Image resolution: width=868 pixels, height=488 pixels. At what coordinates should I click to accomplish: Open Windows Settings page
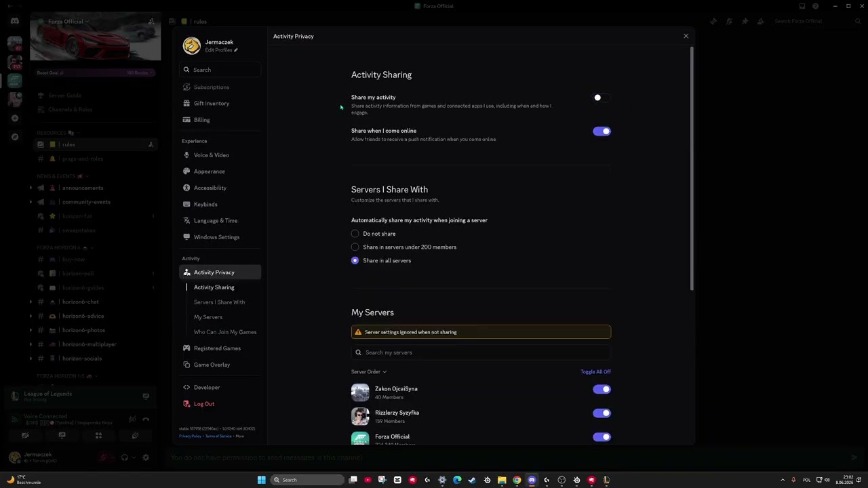pyautogui.click(x=220, y=237)
